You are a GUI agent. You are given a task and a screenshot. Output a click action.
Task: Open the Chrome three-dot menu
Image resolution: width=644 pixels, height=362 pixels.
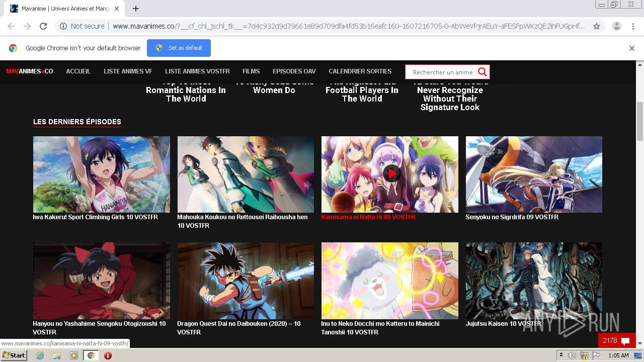(x=632, y=26)
